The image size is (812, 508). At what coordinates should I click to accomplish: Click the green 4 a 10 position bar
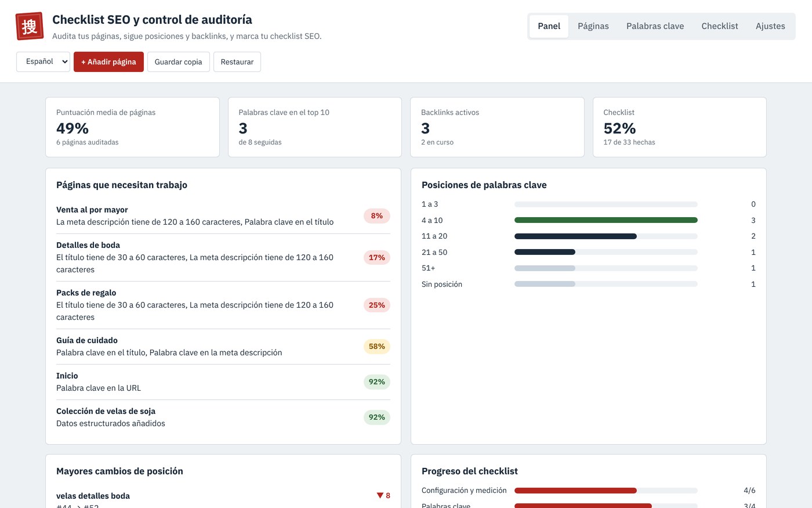tap(606, 220)
